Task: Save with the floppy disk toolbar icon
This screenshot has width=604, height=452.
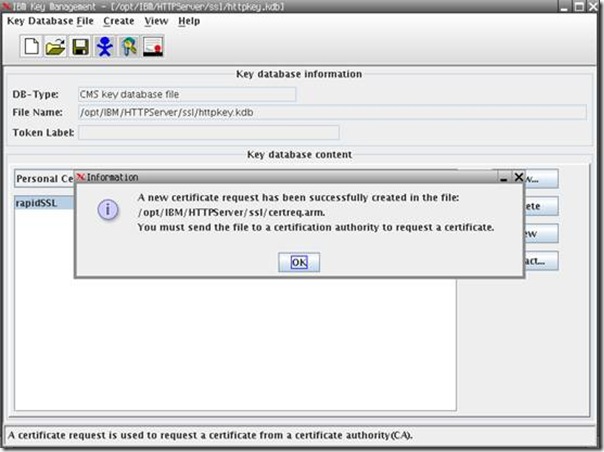Action: click(x=80, y=47)
